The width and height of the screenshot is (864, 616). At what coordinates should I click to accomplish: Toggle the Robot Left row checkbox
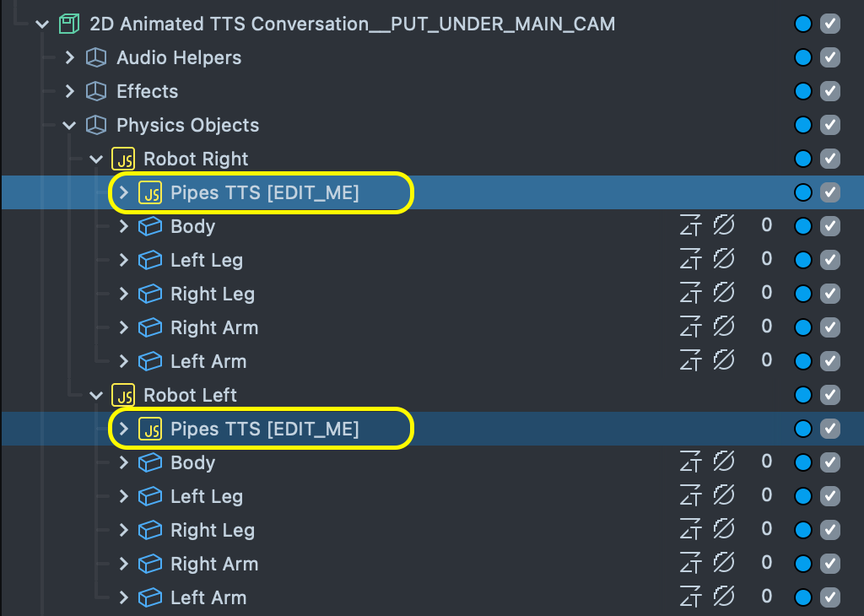click(830, 395)
